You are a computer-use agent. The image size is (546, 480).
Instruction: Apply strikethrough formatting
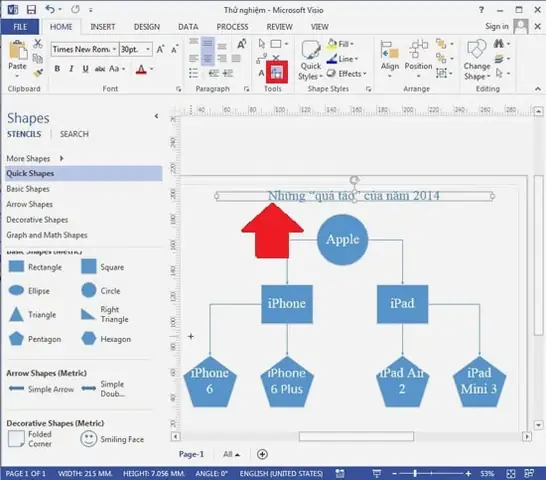tap(100, 69)
